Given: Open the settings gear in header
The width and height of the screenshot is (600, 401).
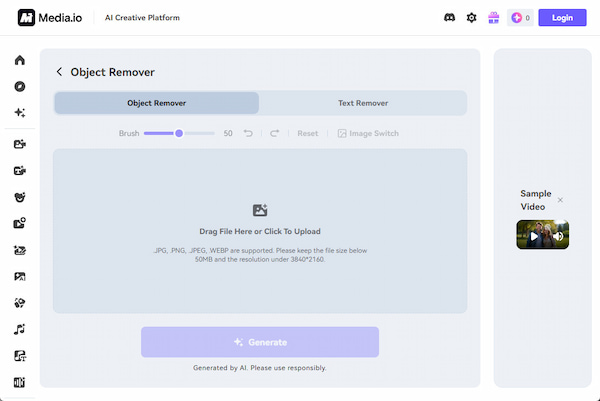Looking at the screenshot, I should [x=471, y=18].
